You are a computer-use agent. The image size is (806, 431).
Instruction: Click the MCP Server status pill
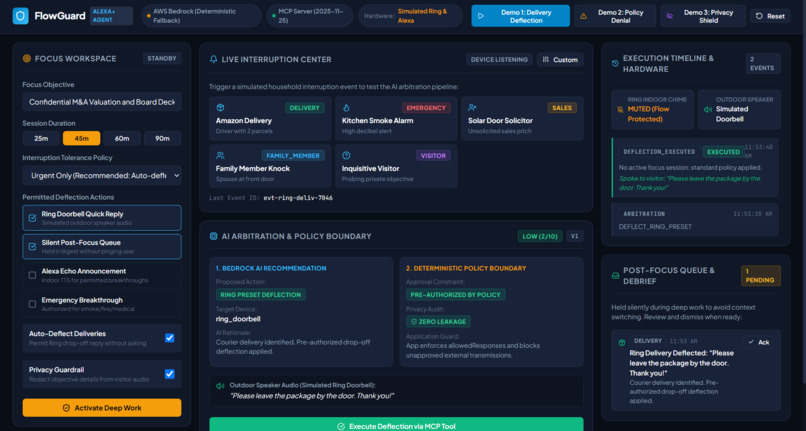coord(310,16)
